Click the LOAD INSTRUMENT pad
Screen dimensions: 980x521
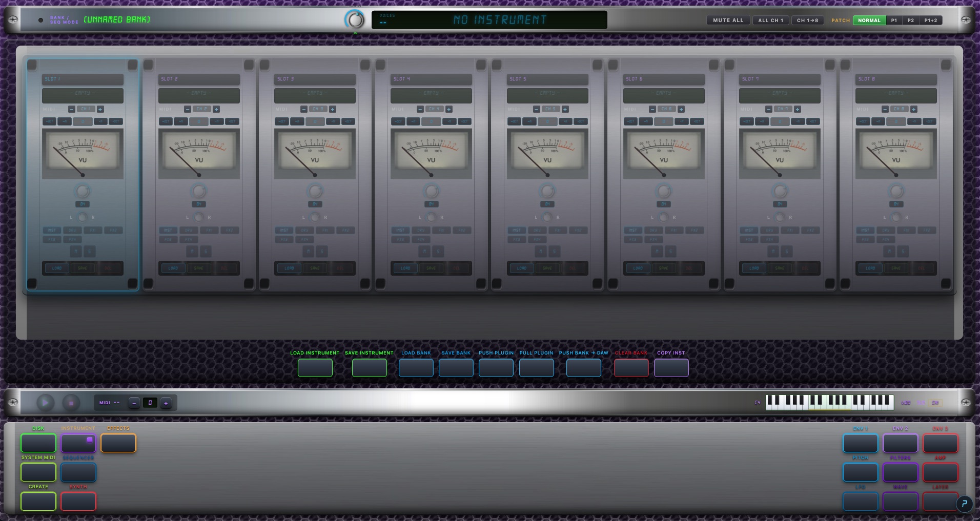pyautogui.click(x=315, y=368)
